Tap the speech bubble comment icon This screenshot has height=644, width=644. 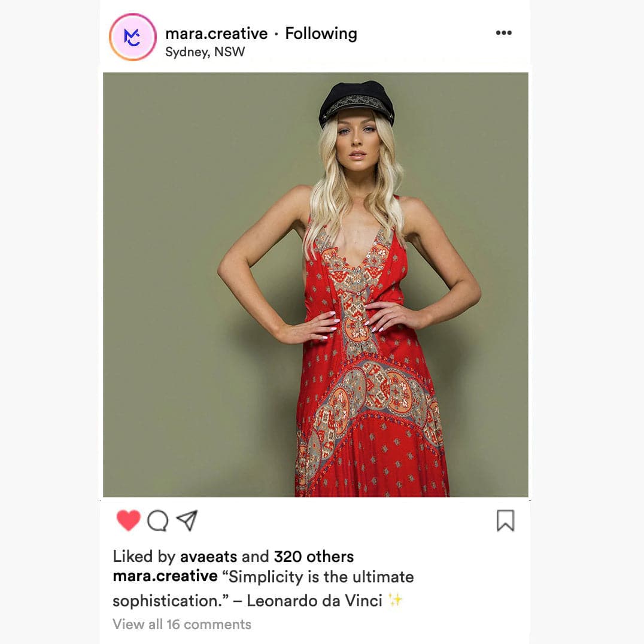pos(158,521)
